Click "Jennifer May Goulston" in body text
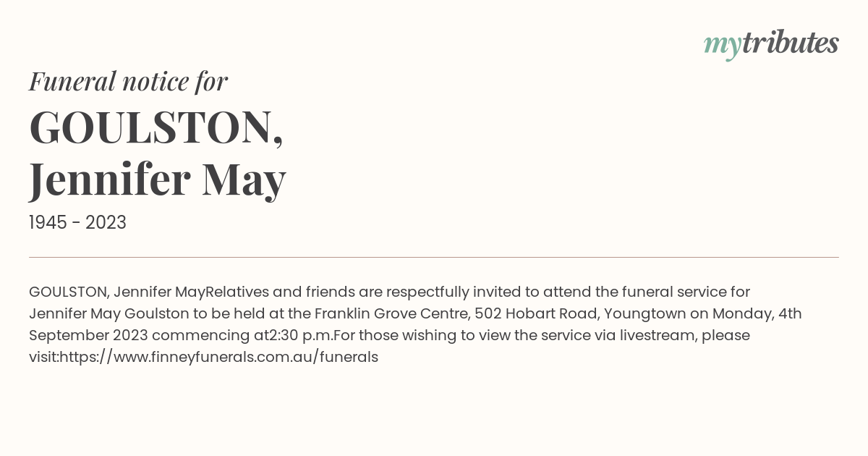Viewport: 868px width, 456px height. point(103,313)
